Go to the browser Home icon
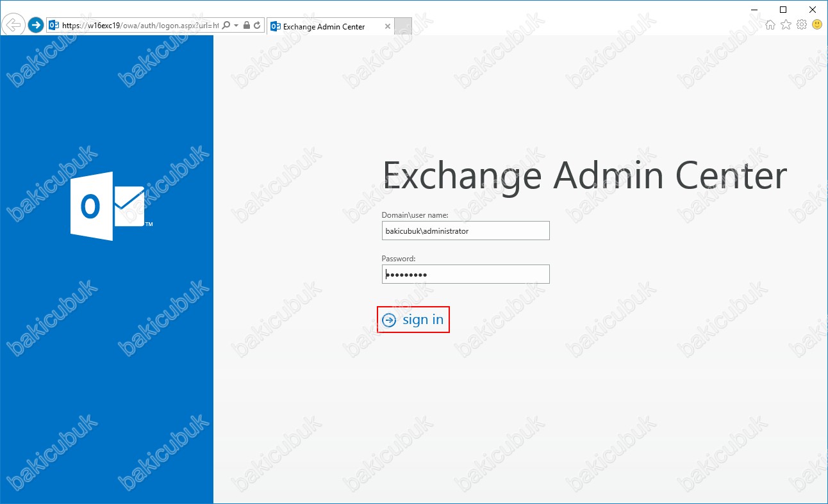The width and height of the screenshot is (828, 504). [770, 25]
